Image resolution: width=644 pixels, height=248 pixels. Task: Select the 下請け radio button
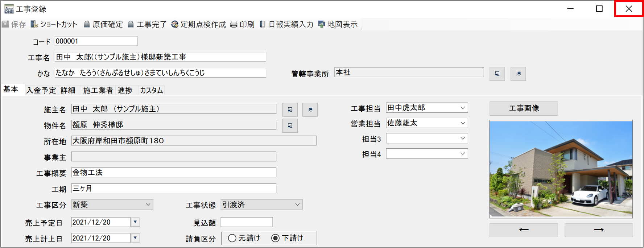[x=276, y=238]
